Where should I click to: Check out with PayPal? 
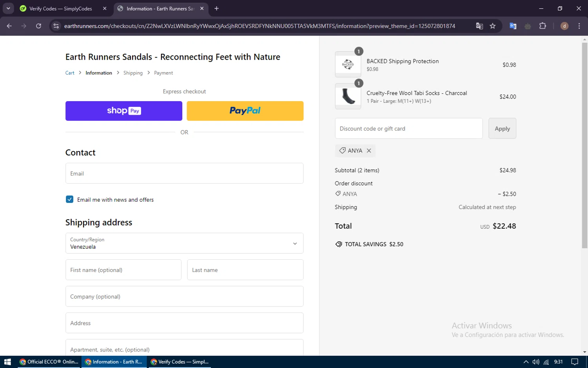[245, 111]
